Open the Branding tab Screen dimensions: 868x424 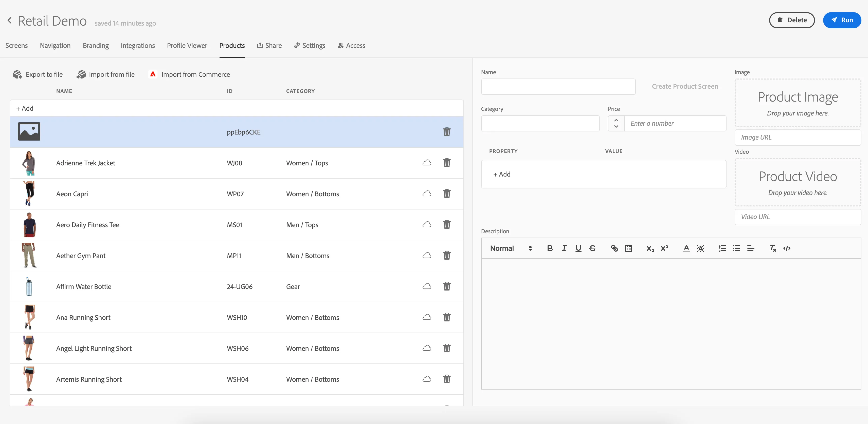coord(96,45)
